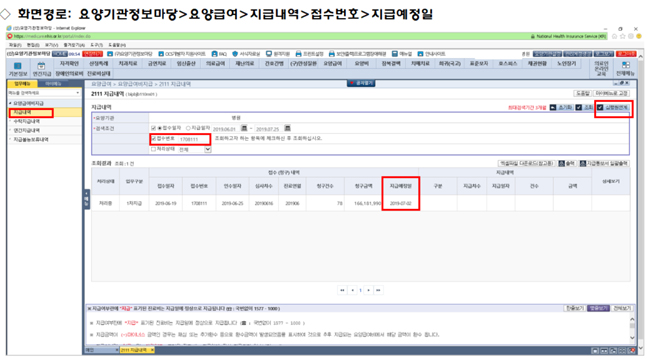650x362 pixels.
Task: Click 2019-07-02 지급예정일 cell
Action: pos(400,204)
